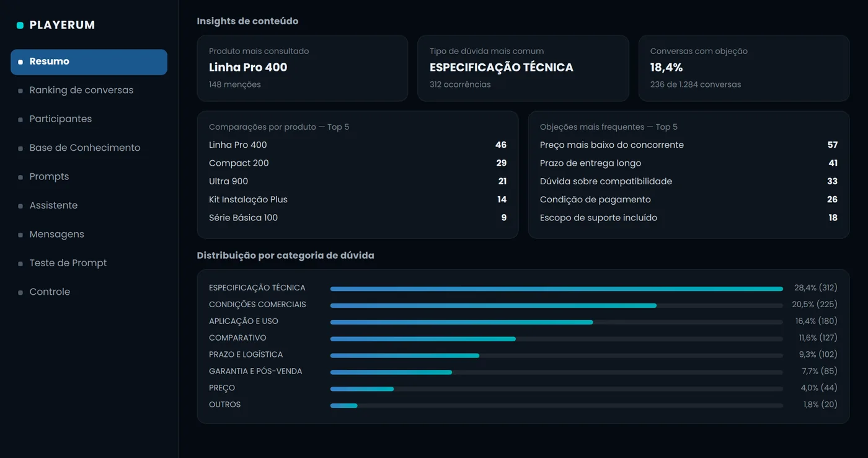Click the 28,4% (312) distribution value

816,288
